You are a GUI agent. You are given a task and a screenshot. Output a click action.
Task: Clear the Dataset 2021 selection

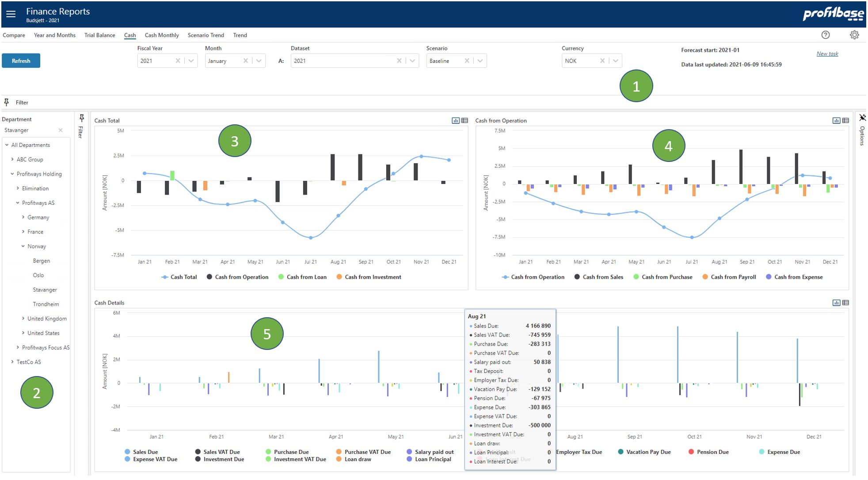pos(399,61)
